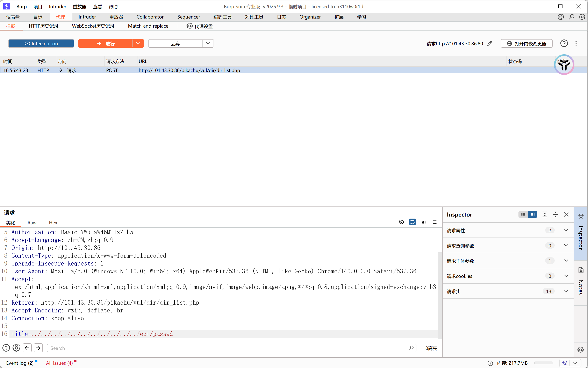Click the memory usage bar in status bar

click(x=544, y=363)
